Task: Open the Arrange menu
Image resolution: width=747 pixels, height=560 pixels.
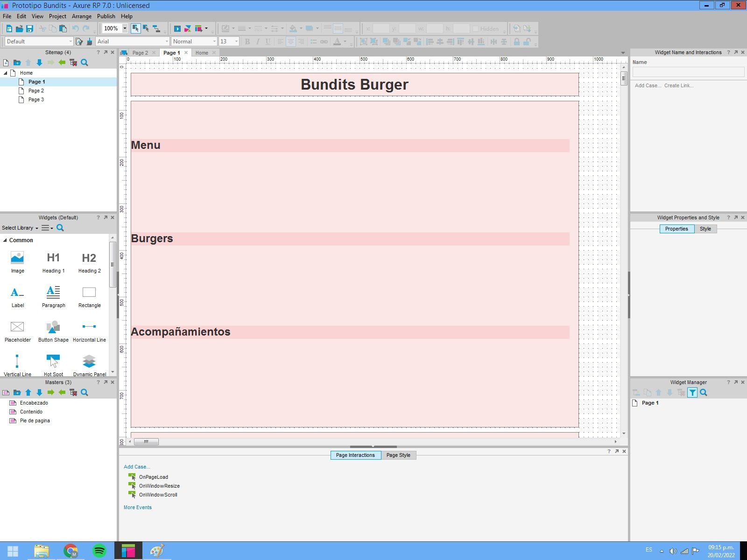Action: [x=82, y=16]
